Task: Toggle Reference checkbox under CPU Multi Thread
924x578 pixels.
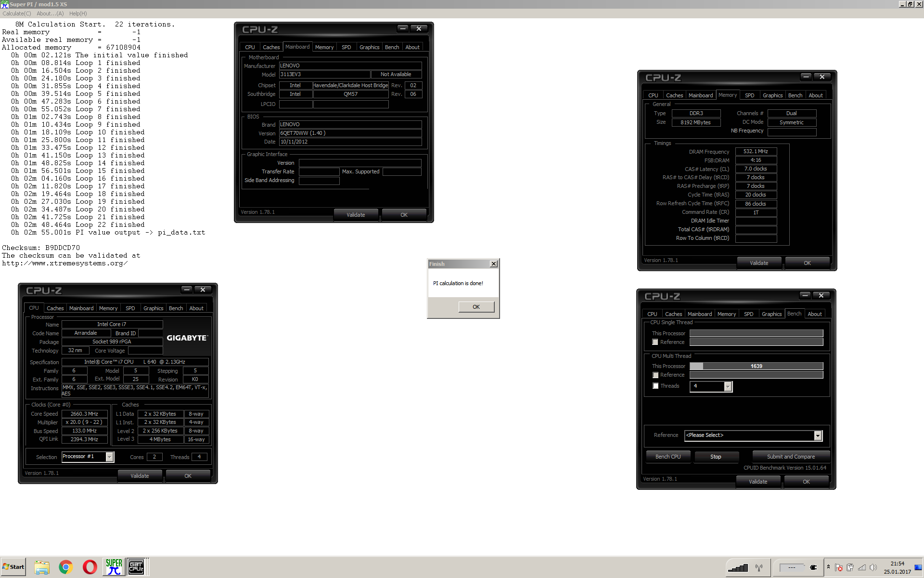Action: coord(655,375)
